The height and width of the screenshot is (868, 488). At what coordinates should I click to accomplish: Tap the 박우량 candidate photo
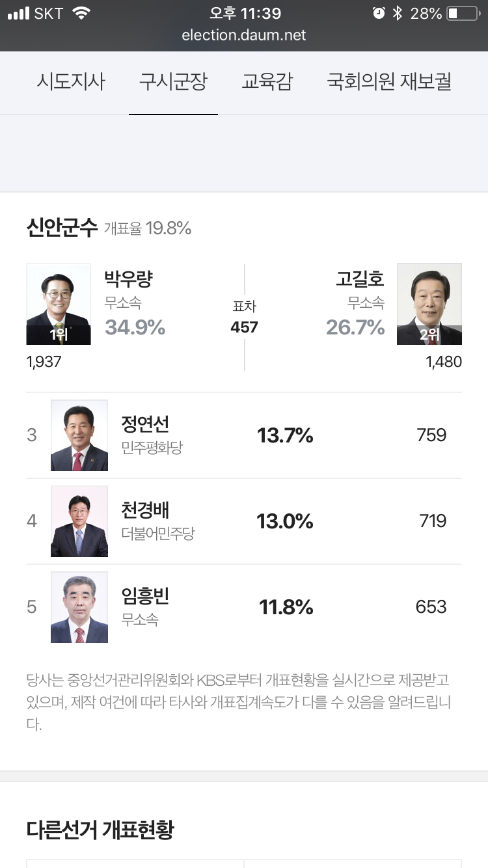tap(59, 304)
